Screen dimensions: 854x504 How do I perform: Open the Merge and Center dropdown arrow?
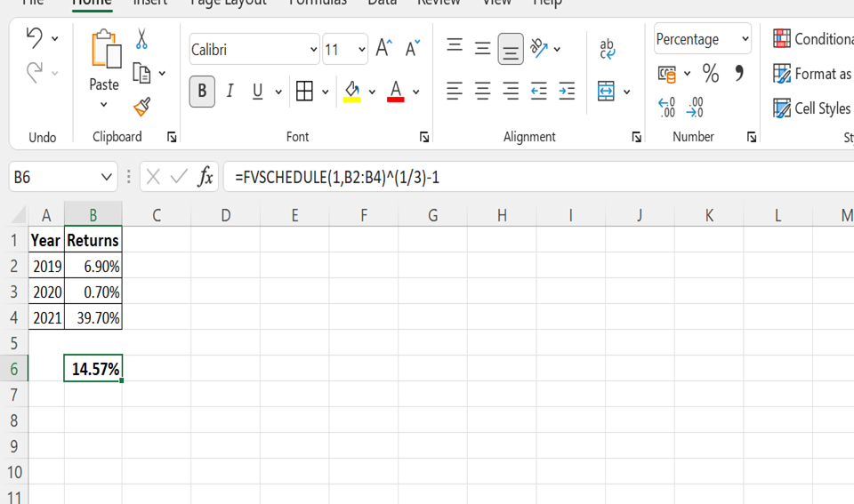(627, 92)
